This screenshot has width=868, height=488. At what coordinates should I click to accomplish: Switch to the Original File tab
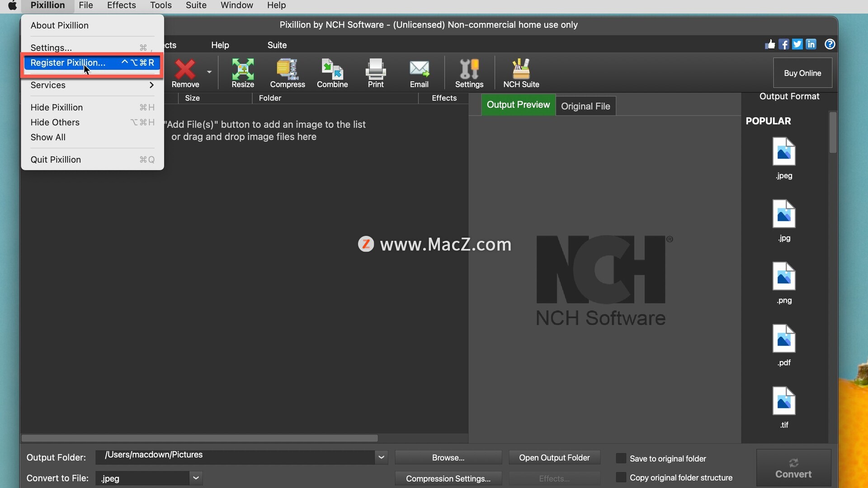click(x=585, y=106)
